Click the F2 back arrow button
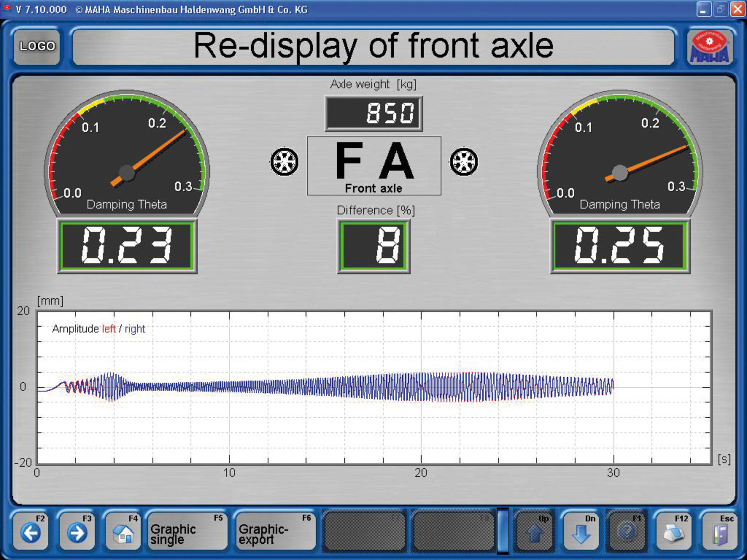The width and height of the screenshot is (747, 560). pos(31,532)
